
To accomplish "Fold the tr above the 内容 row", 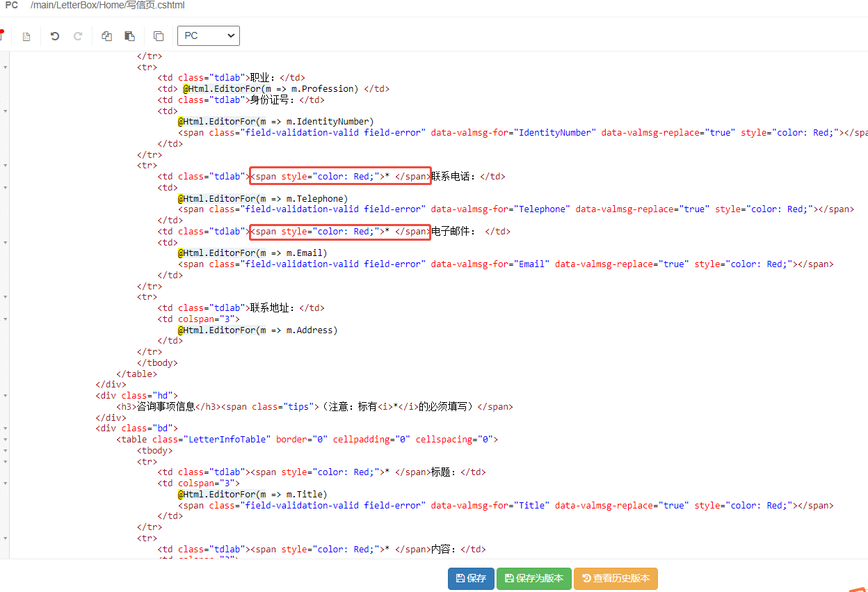I will 6,538.
